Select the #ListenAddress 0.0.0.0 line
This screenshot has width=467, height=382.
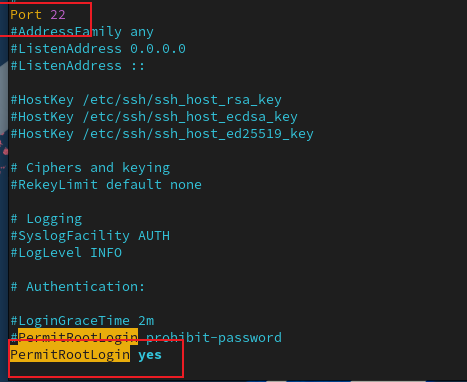98,49
